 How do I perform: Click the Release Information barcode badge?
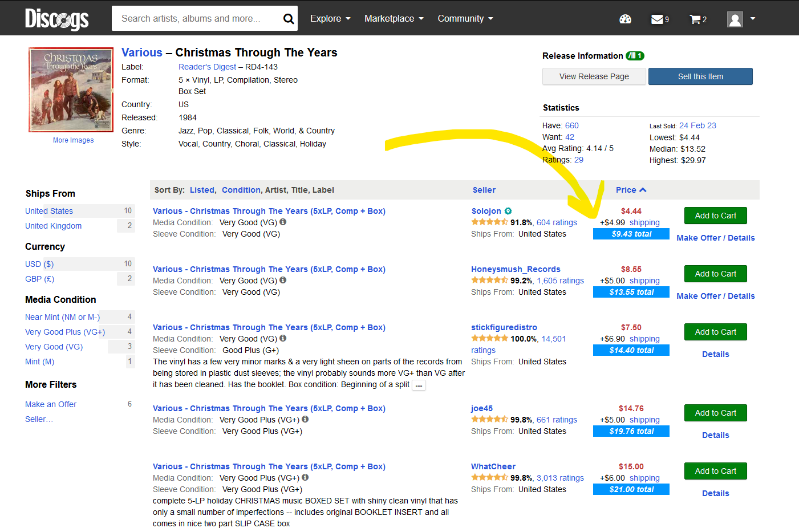(x=635, y=56)
